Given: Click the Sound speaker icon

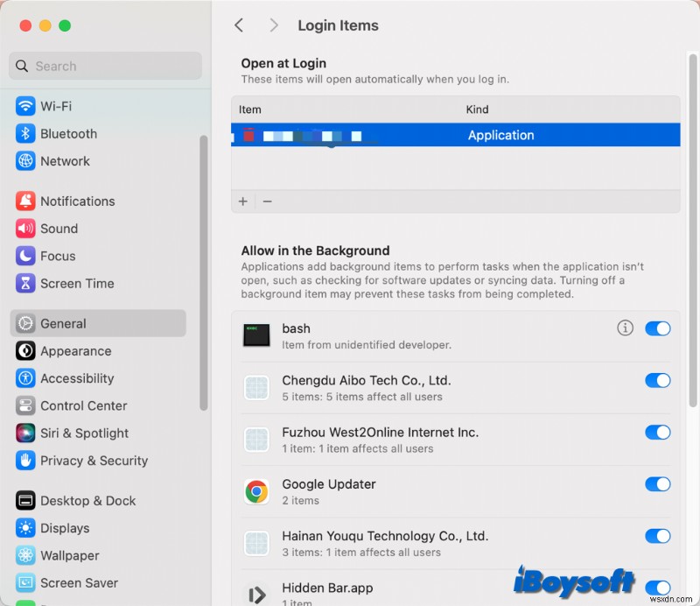Looking at the screenshot, I should click(x=25, y=229).
